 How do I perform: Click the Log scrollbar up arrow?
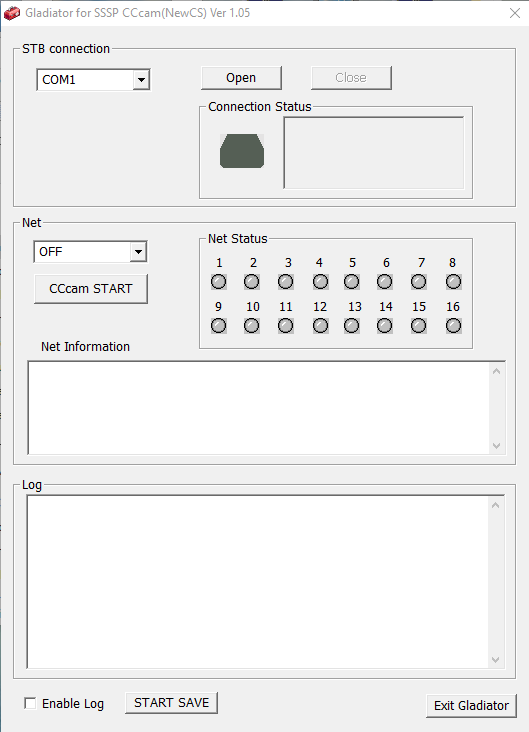[x=495, y=505]
